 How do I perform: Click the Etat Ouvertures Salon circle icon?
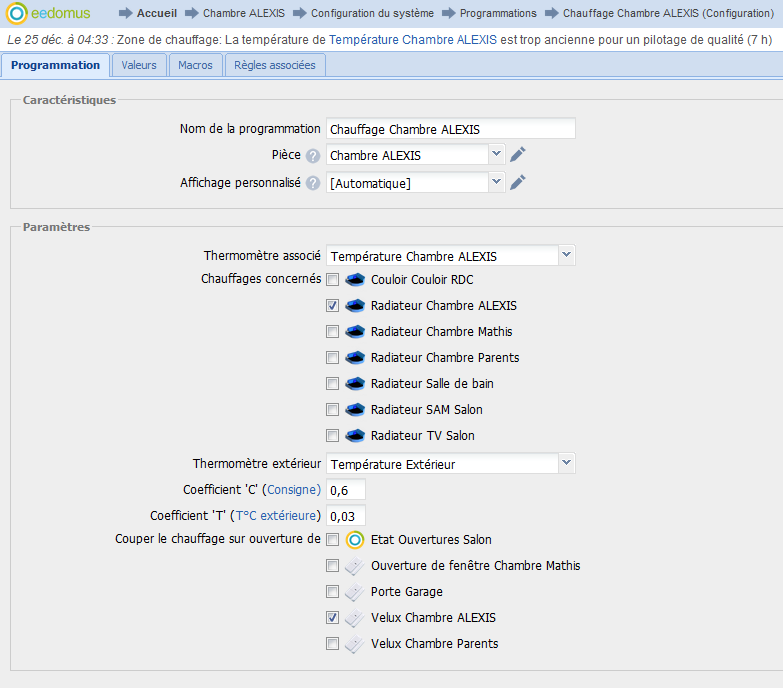tap(355, 540)
